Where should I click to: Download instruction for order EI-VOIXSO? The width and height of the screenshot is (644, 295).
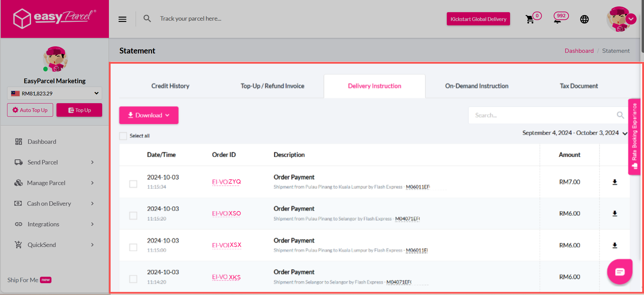point(615,213)
